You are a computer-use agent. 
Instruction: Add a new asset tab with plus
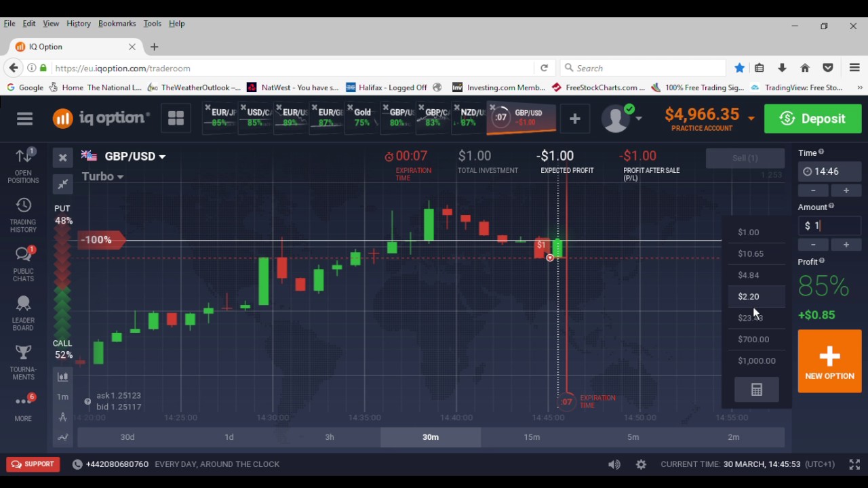tap(574, 119)
